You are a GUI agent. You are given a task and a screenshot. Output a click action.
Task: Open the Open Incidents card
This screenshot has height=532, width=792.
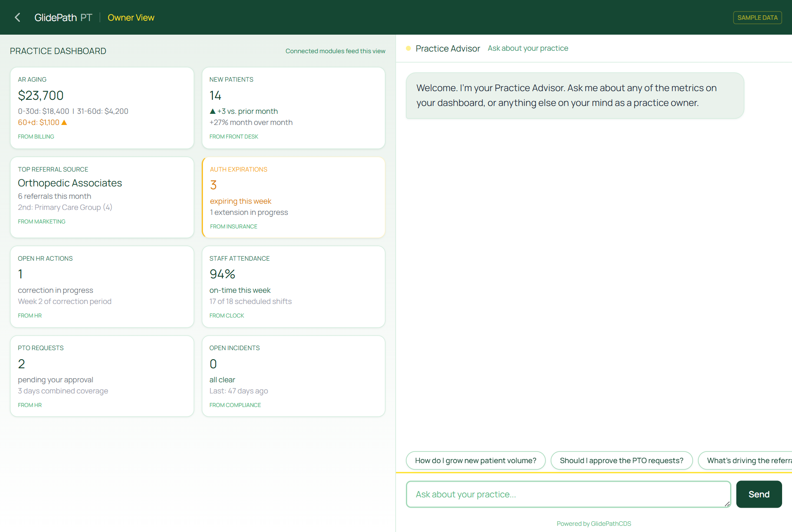[293, 376]
